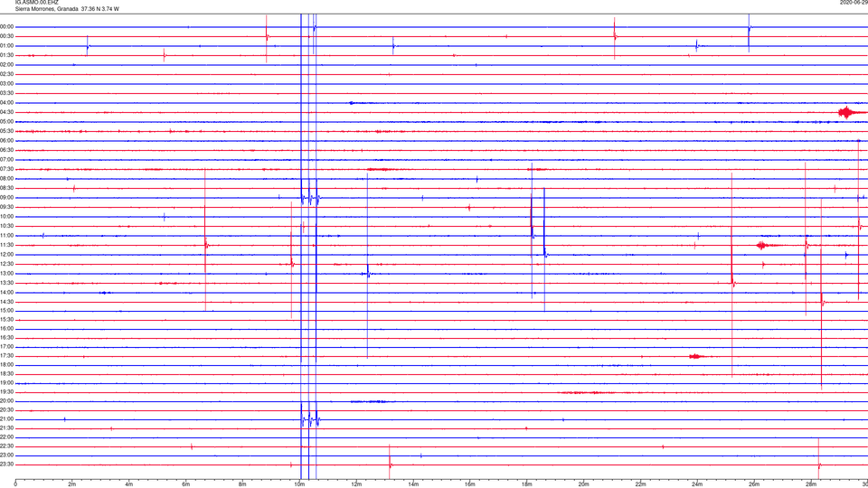Select the 10:30 time label
The width and height of the screenshot is (868, 488).
(7, 226)
